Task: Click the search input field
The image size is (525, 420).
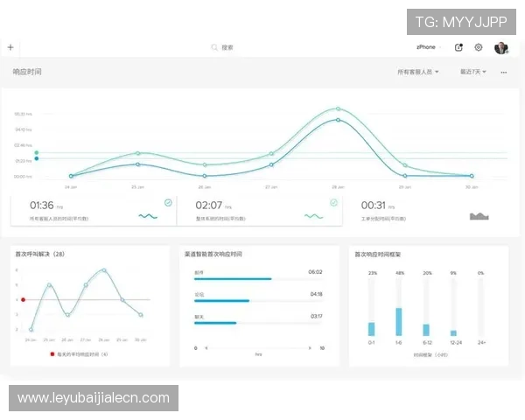Action: tap(262, 47)
